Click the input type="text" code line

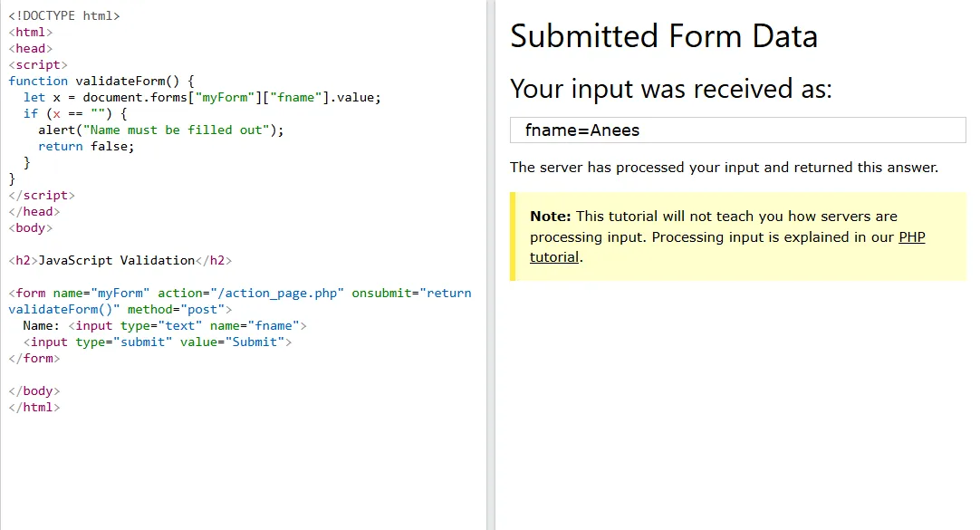164,325
